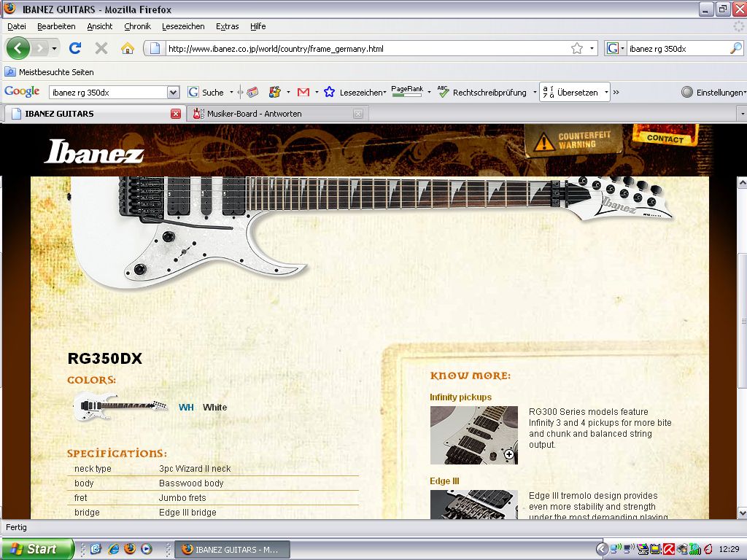This screenshot has width=747, height=560.
Task: Click the Edge III tremolo thumbnail
Action: 473,505
